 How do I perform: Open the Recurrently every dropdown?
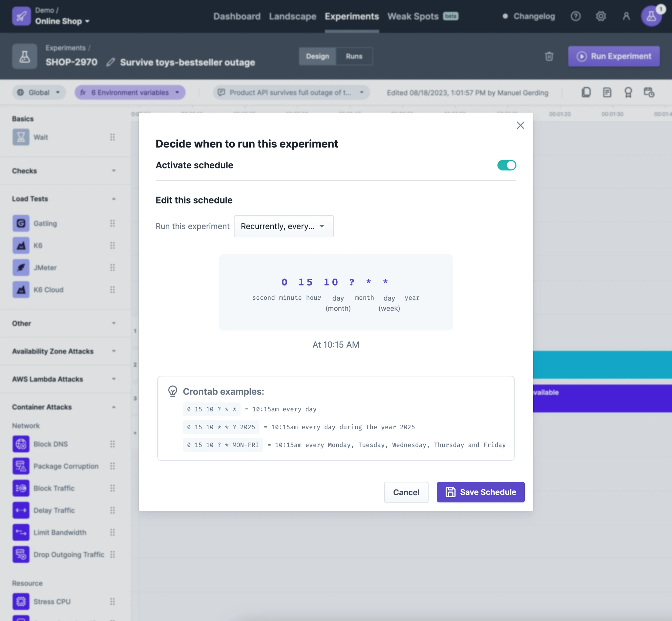tap(283, 226)
